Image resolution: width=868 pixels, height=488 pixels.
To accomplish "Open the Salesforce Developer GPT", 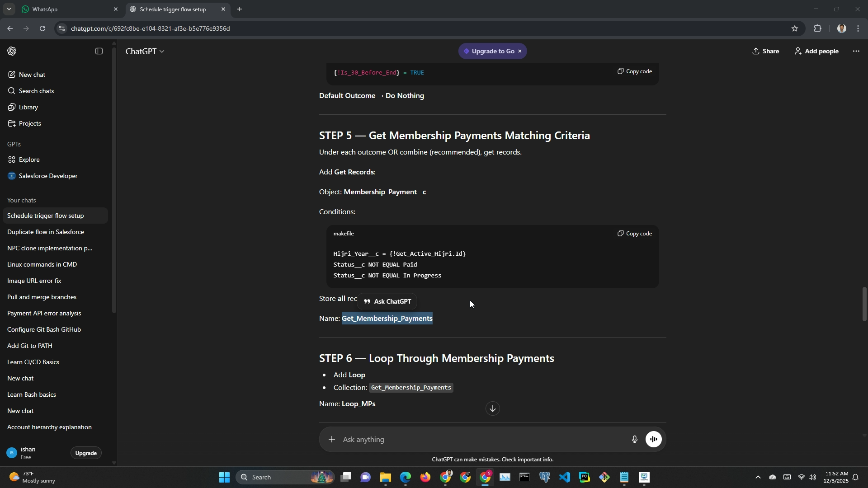I will (47, 176).
